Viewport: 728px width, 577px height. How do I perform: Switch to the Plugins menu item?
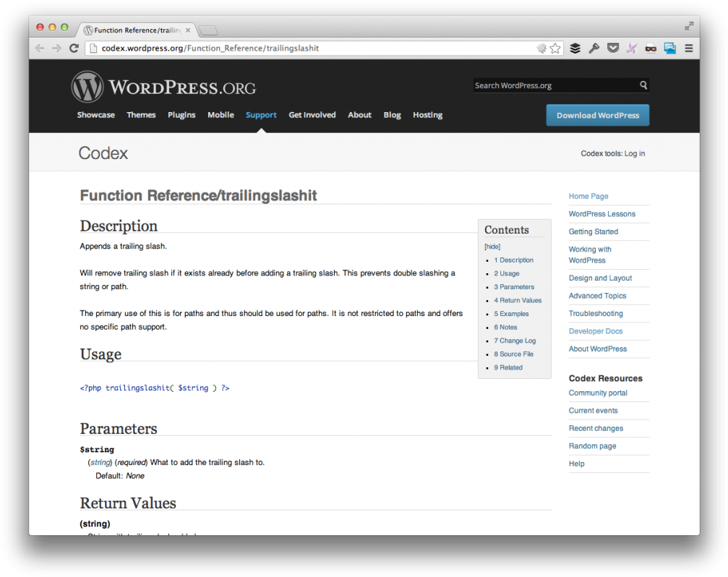point(181,115)
